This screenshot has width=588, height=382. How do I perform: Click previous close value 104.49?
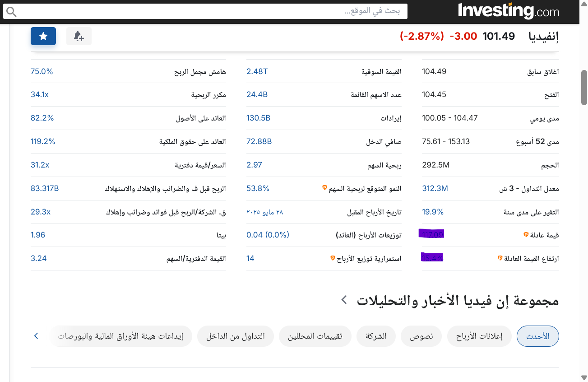click(x=434, y=71)
